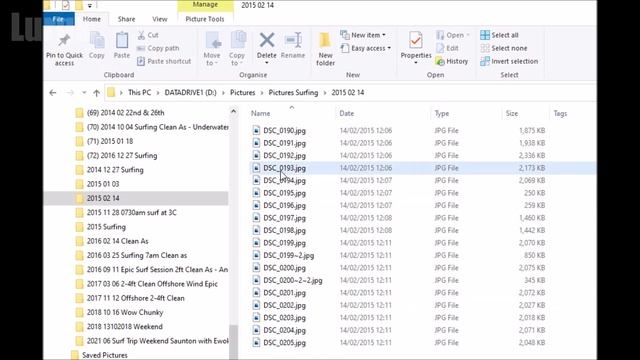The width and height of the screenshot is (640, 360).
Task: Expand the chevron after This PC in address bar
Action: pyautogui.click(x=158, y=93)
